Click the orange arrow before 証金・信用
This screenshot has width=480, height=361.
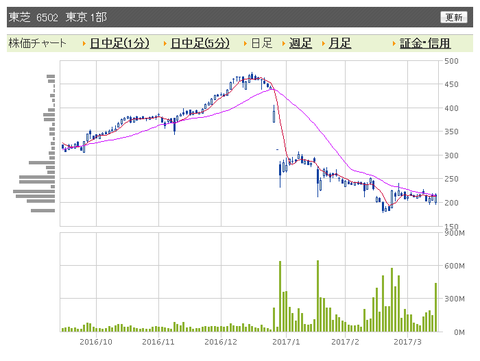pos(394,44)
